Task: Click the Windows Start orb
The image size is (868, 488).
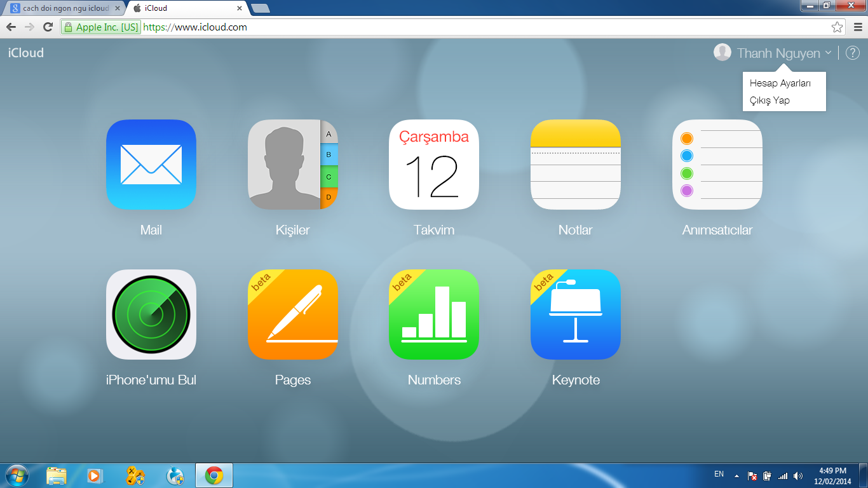Action: coord(17,475)
